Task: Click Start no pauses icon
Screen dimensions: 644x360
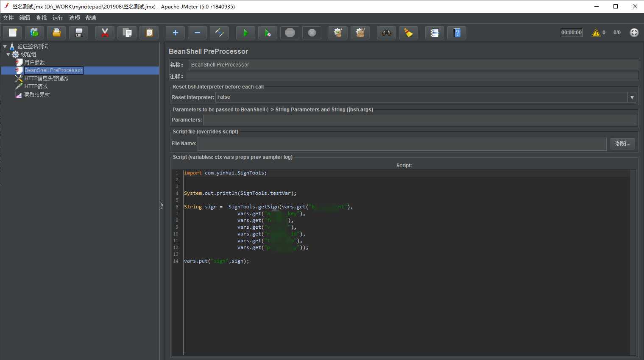Action: click(x=268, y=33)
